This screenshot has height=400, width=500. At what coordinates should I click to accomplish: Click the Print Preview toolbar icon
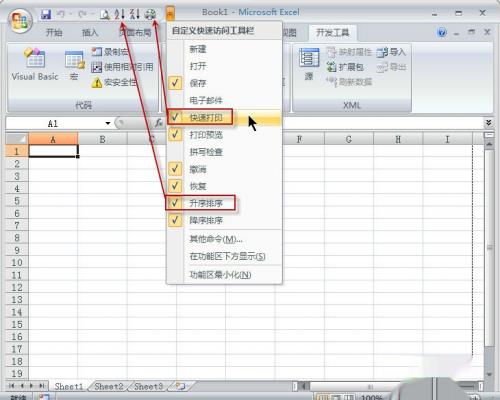(x=105, y=14)
